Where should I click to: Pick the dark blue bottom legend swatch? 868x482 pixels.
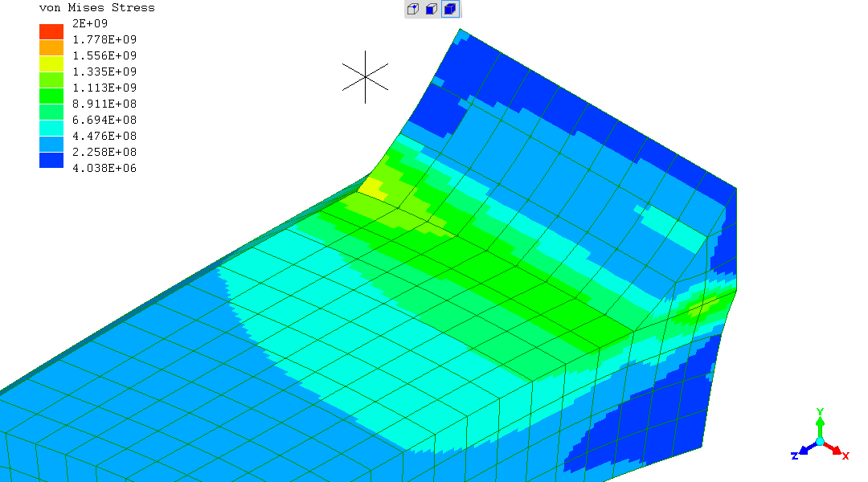(x=51, y=160)
